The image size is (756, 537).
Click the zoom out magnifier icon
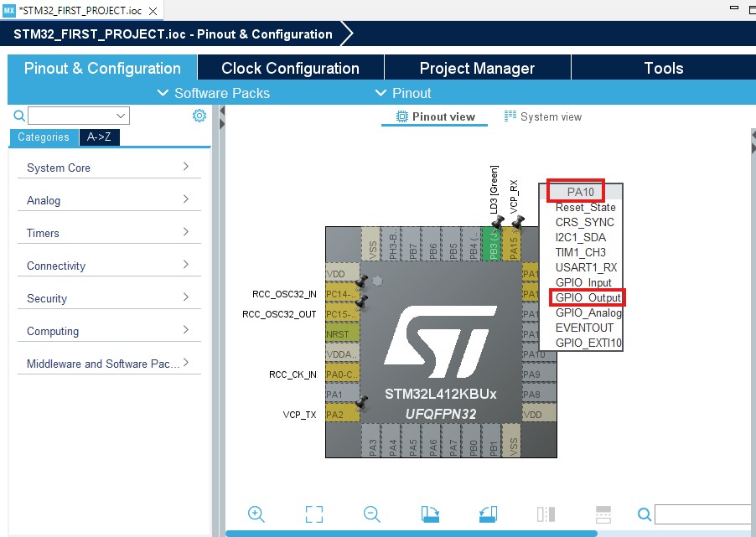[371, 514]
